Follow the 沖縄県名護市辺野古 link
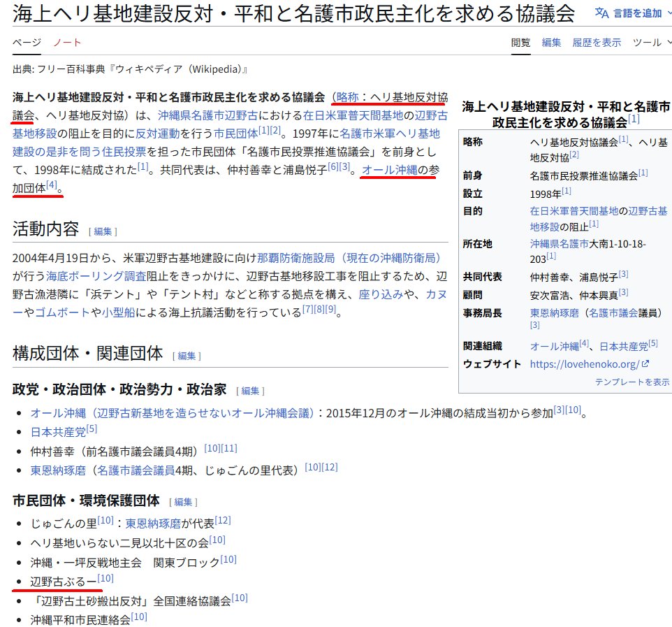 208,115
